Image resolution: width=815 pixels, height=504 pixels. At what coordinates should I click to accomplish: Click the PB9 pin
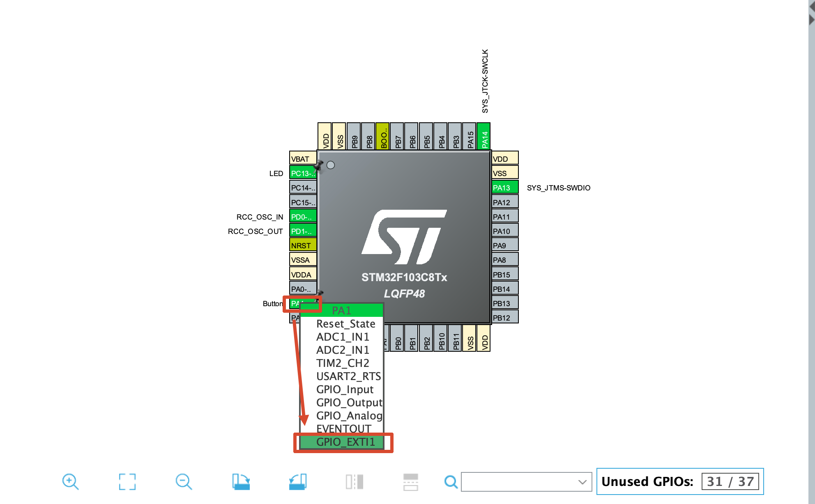coord(354,136)
